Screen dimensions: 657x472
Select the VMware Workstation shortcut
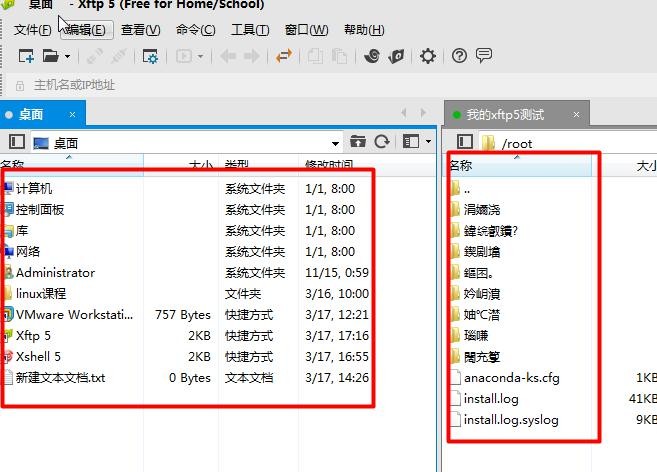[x=74, y=314]
